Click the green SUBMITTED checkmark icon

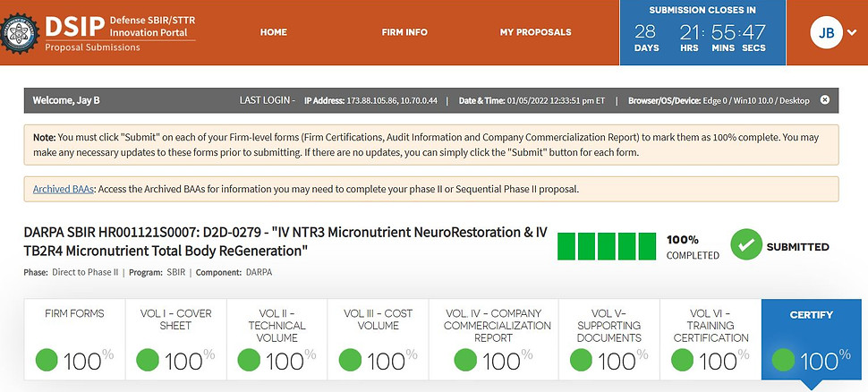(746, 244)
